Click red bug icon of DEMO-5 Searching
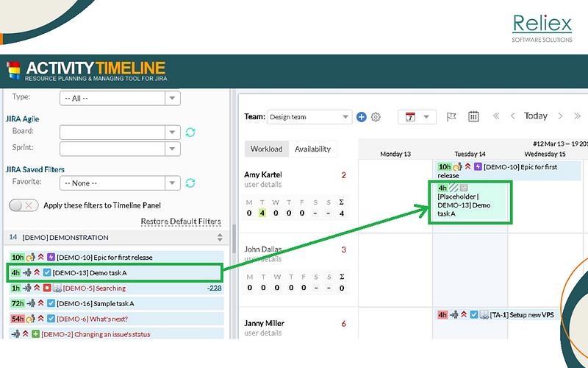 (47, 288)
